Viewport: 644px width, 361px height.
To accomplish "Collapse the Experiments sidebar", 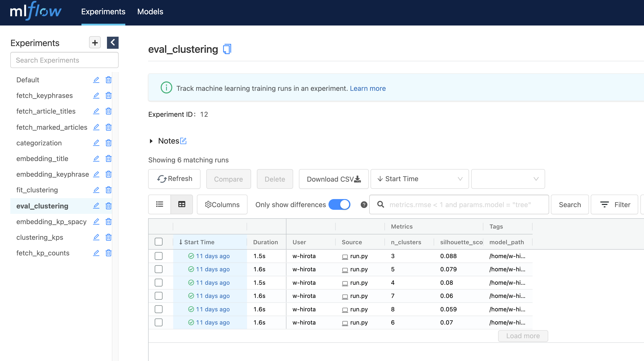I will 113,42.
